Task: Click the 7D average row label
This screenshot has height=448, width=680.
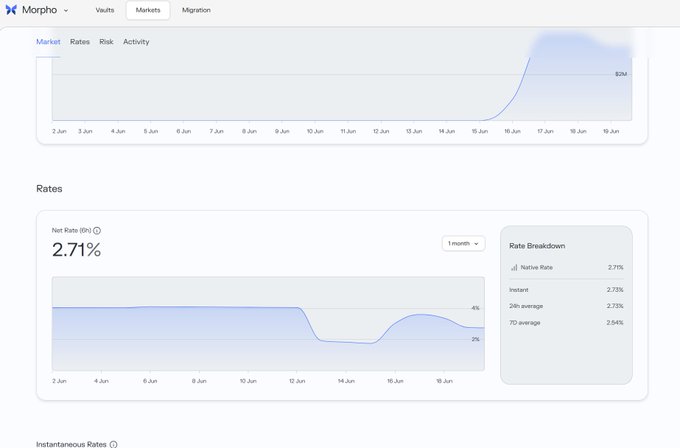Action: tap(525, 323)
